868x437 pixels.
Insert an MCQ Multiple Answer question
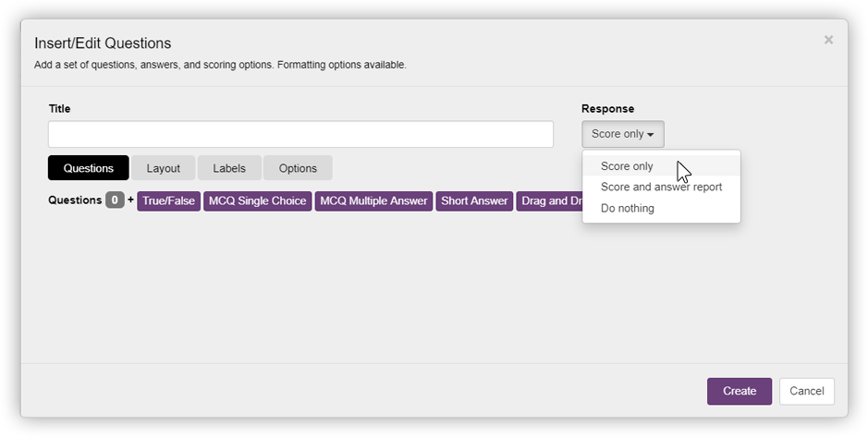pos(373,200)
